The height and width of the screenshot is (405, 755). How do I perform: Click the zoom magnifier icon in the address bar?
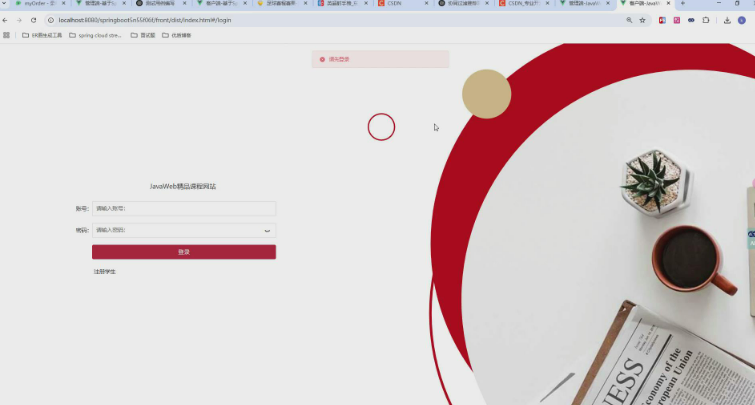(629, 20)
